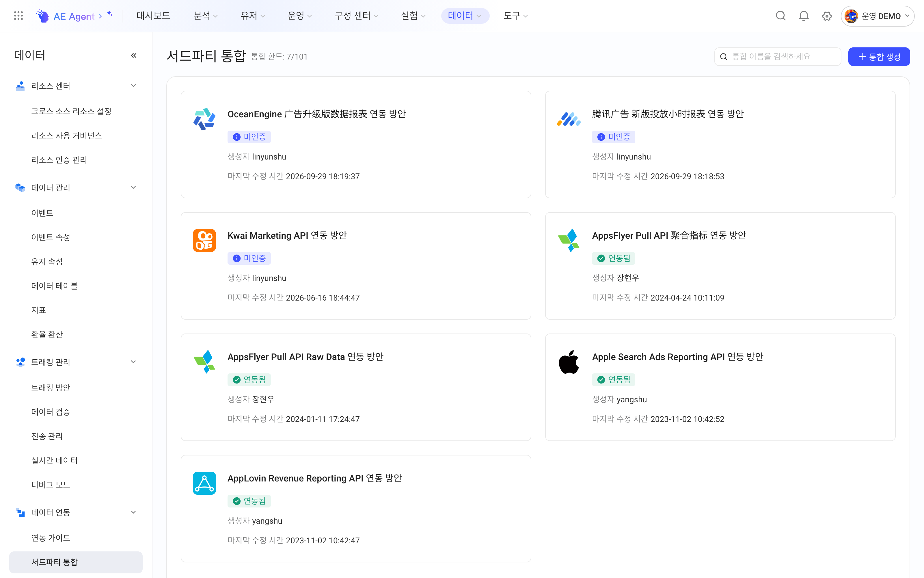This screenshot has width=924, height=578.
Task: Open 데이터 검증 sidebar item
Action: pos(51,412)
